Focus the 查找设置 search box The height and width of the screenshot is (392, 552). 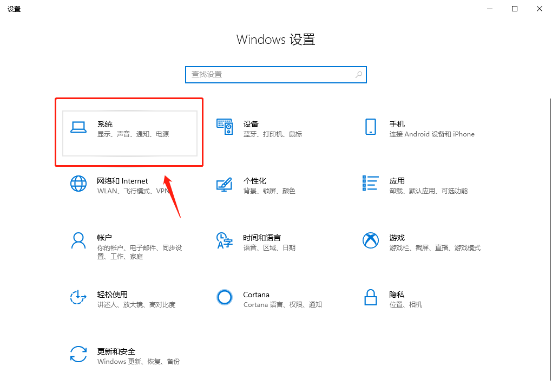(x=276, y=75)
